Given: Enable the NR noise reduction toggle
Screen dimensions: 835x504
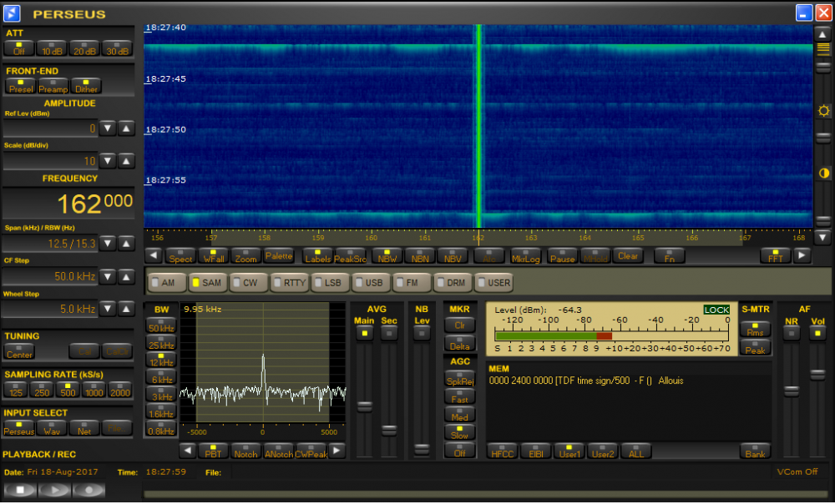Looking at the screenshot, I should click(x=792, y=333).
